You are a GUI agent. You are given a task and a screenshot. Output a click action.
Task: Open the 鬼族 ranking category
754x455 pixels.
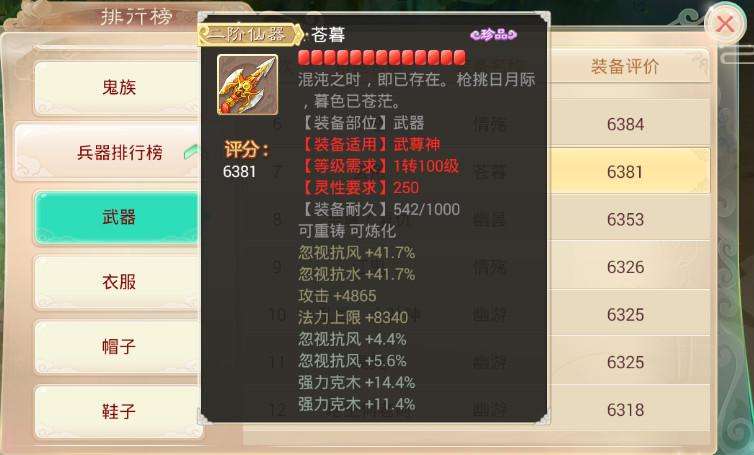[118, 88]
